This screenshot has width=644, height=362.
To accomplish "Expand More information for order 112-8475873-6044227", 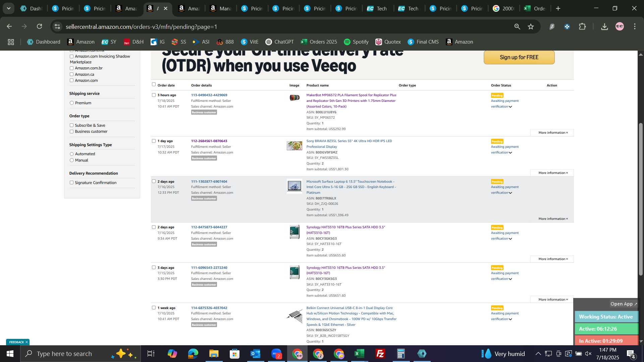I will point(553,259).
